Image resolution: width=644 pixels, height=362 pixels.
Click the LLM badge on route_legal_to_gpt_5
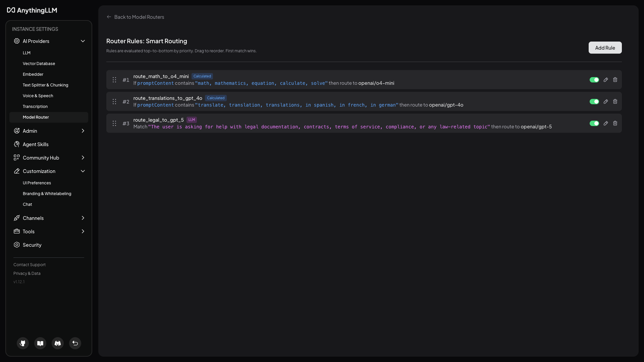pyautogui.click(x=192, y=120)
